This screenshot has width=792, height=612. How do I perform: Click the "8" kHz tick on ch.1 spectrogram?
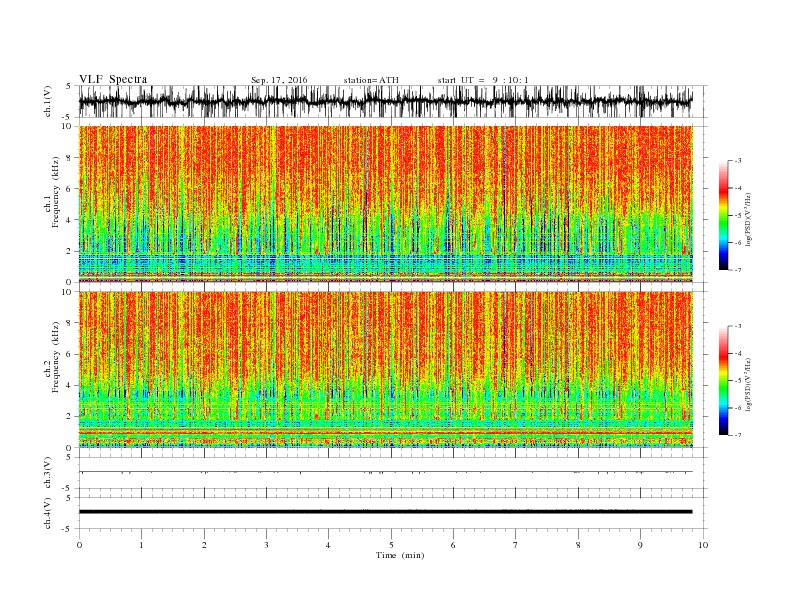click(68, 158)
